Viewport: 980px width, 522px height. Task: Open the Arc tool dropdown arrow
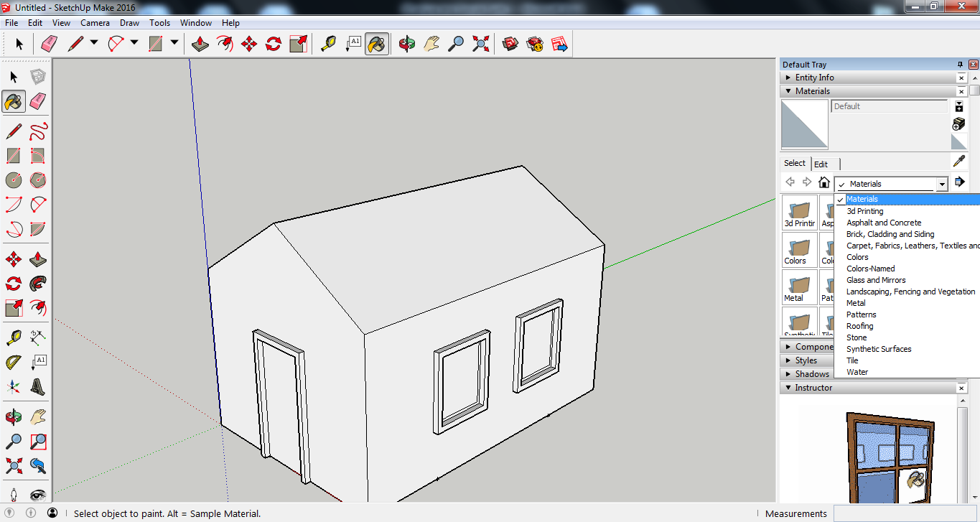click(x=134, y=44)
